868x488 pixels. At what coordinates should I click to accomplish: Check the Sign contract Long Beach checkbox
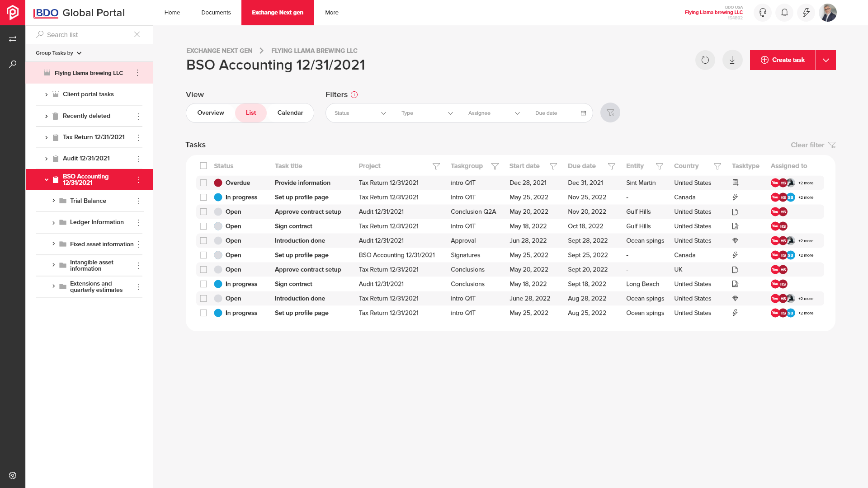[203, 284]
